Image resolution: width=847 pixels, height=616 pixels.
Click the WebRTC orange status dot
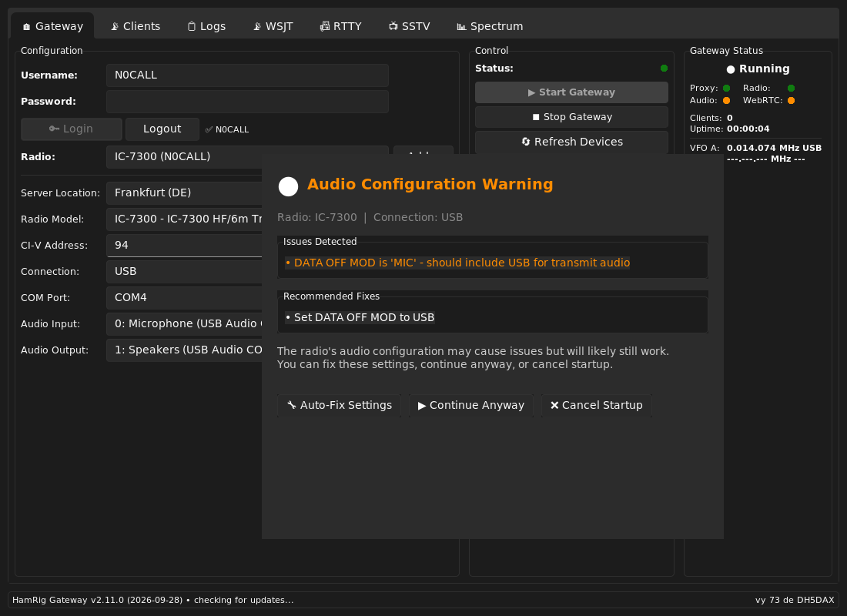pyautogui.click(x=791, y=101)
